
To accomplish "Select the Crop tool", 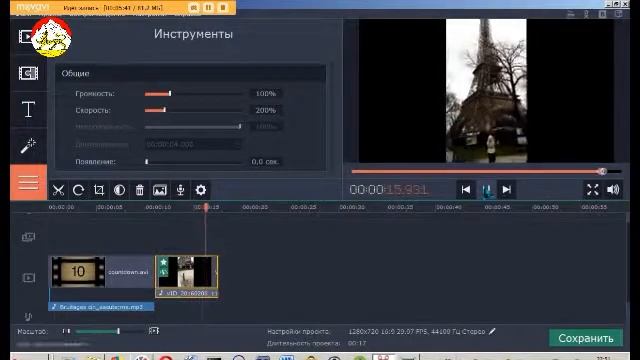I will (99, 190).
